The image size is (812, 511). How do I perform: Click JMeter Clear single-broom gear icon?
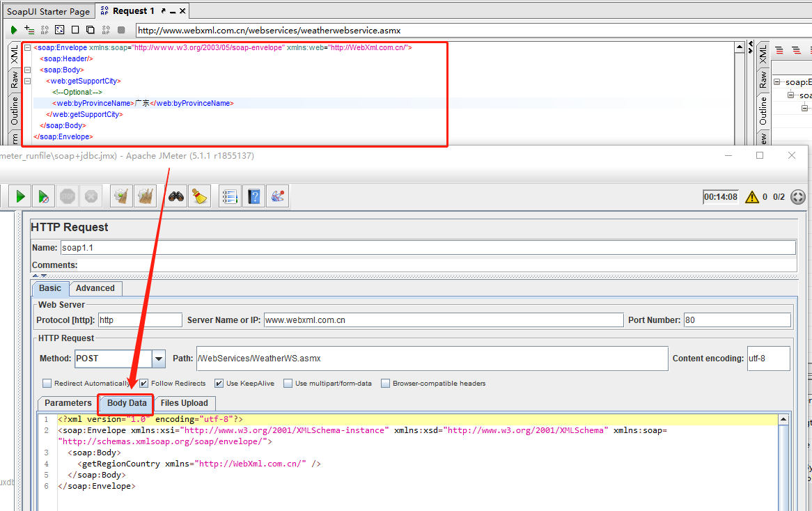point(121,196)
